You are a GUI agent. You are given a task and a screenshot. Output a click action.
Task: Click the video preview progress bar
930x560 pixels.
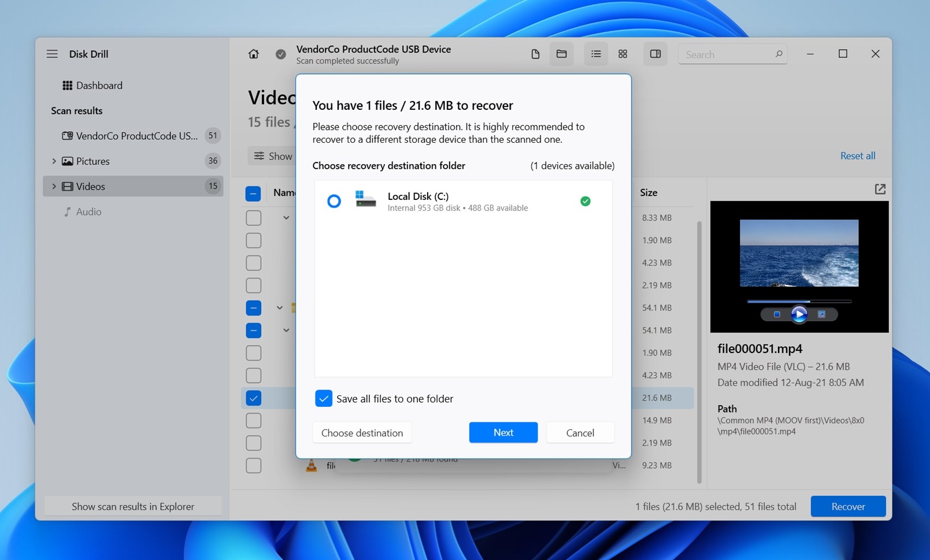[799, 301]
